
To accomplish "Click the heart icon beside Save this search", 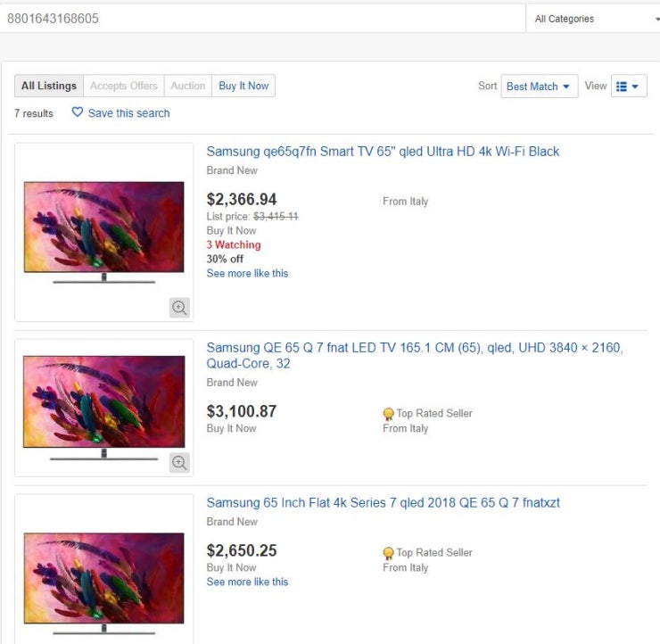I will 77,113.
